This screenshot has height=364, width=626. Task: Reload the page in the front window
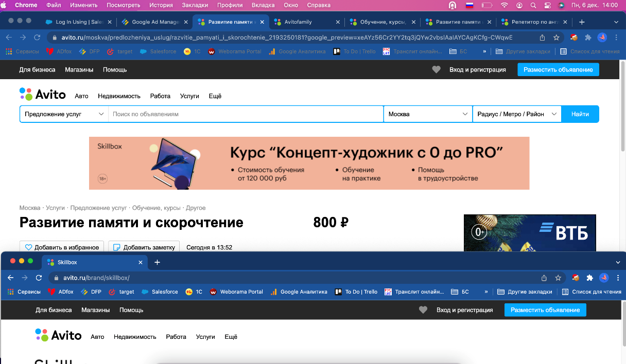tap(39, 278)
